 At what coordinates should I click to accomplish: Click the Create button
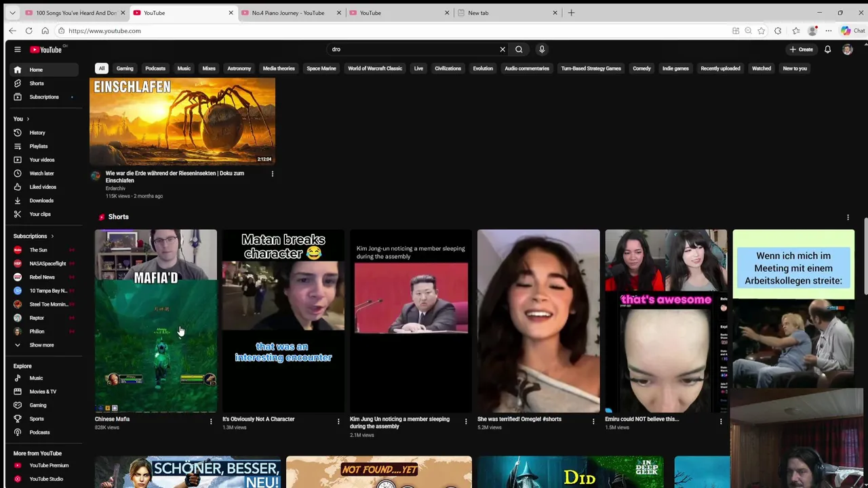pyautogui.click(x=801, y=49)
